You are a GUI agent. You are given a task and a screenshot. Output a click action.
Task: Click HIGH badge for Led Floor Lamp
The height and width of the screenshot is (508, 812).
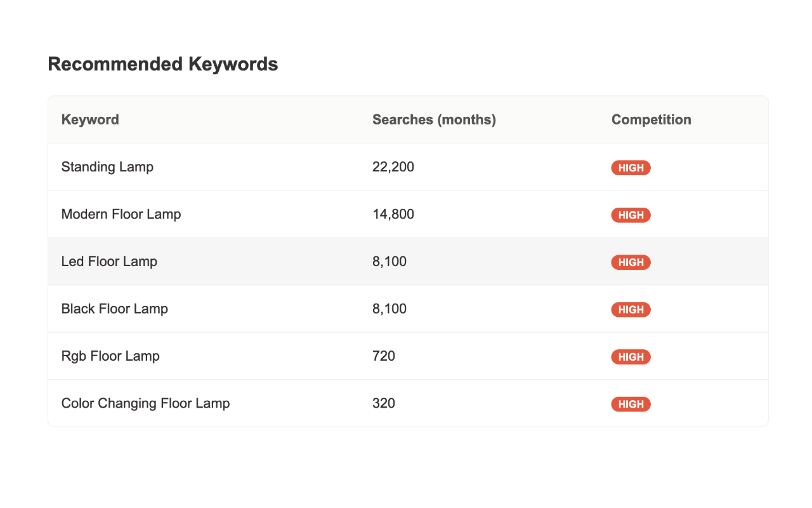pos(631,262)
